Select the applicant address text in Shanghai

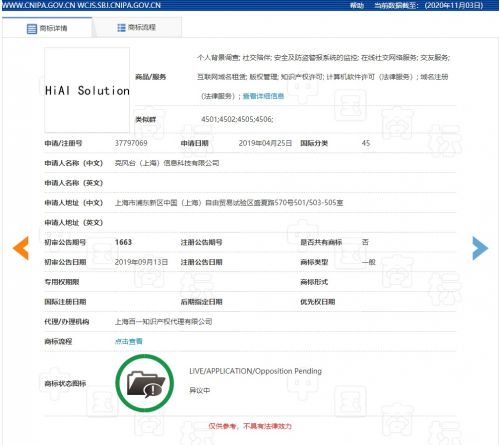(229, 203)
